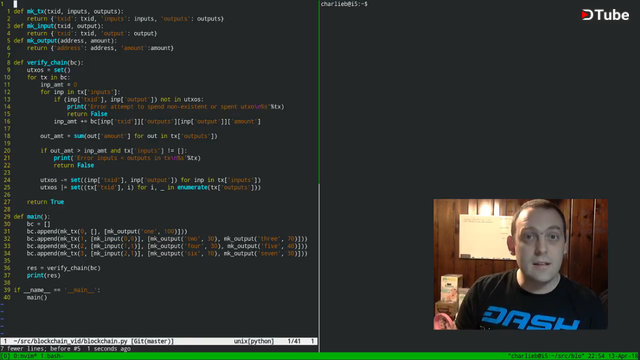Click the 'out_amt = sum(...)' line
The height and width of the screenshot is (360, 640).
point(129,136)
